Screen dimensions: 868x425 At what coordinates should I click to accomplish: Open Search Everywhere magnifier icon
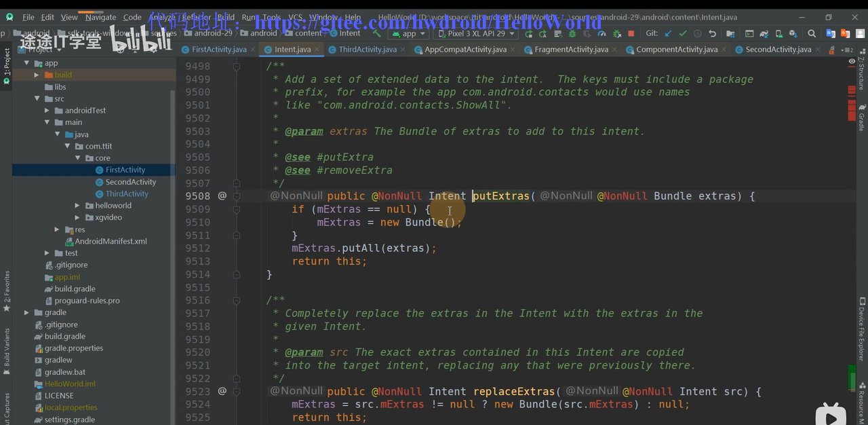[812, 33]
